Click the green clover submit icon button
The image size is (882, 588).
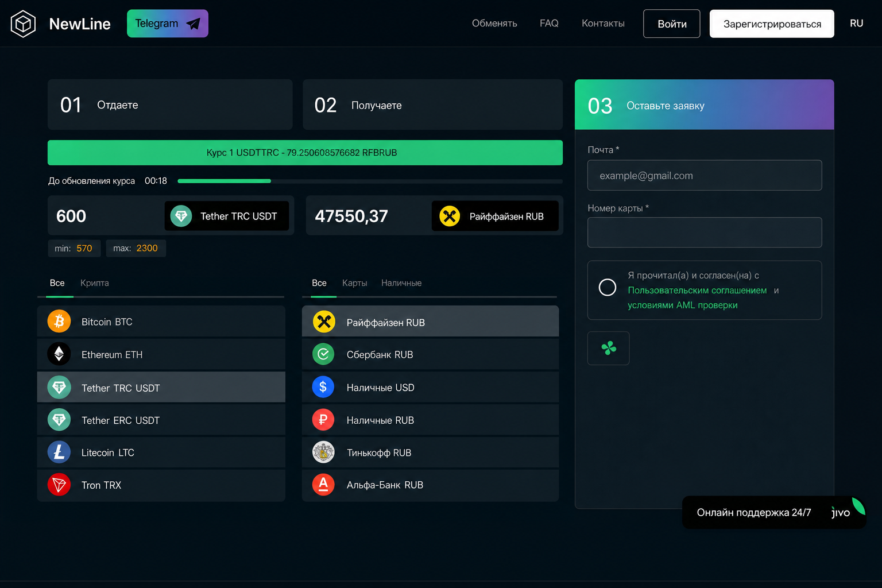[608, 348]
